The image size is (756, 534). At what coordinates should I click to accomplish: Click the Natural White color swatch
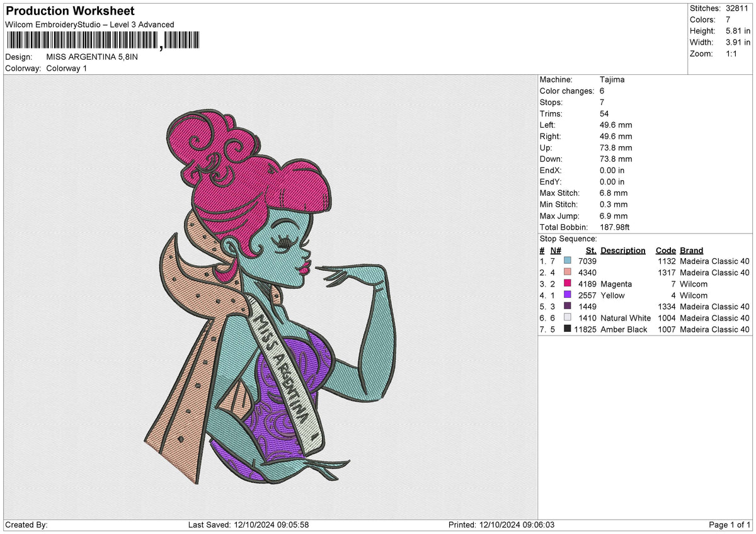(568, 317)
